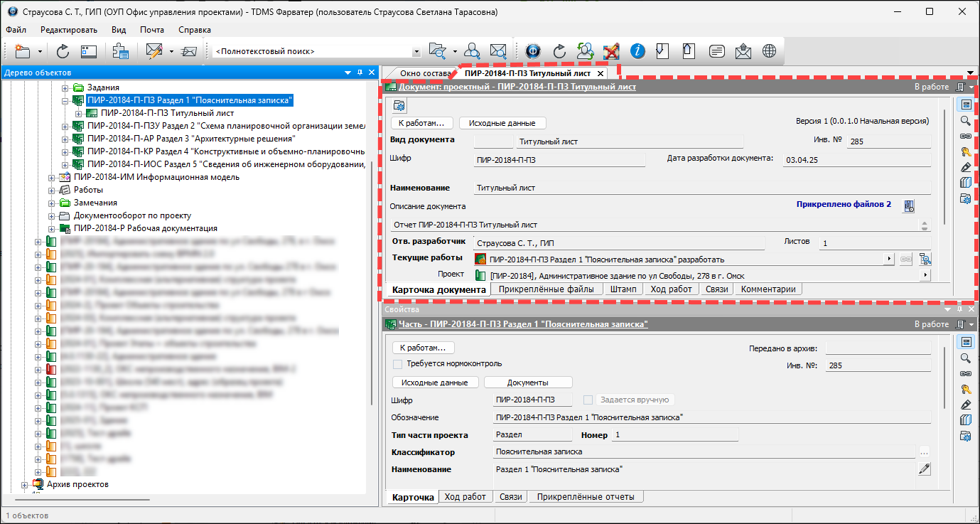Click the key icon in document sidebar
Viewport: 980px width, 524px height.
pyautogui.click(x=965, y=151)
